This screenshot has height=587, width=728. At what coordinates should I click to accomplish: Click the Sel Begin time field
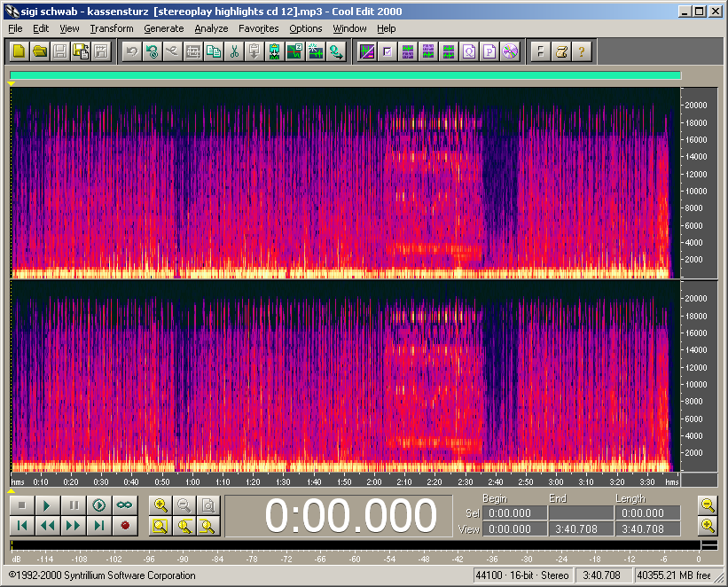point(515,513)
